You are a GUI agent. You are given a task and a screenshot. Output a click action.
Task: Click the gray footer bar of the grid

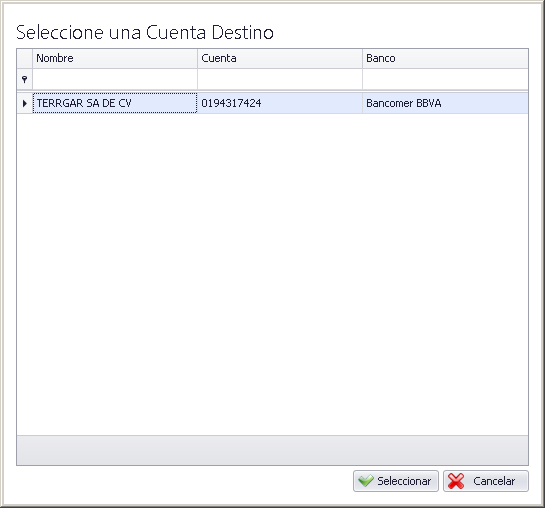[272, 450]
